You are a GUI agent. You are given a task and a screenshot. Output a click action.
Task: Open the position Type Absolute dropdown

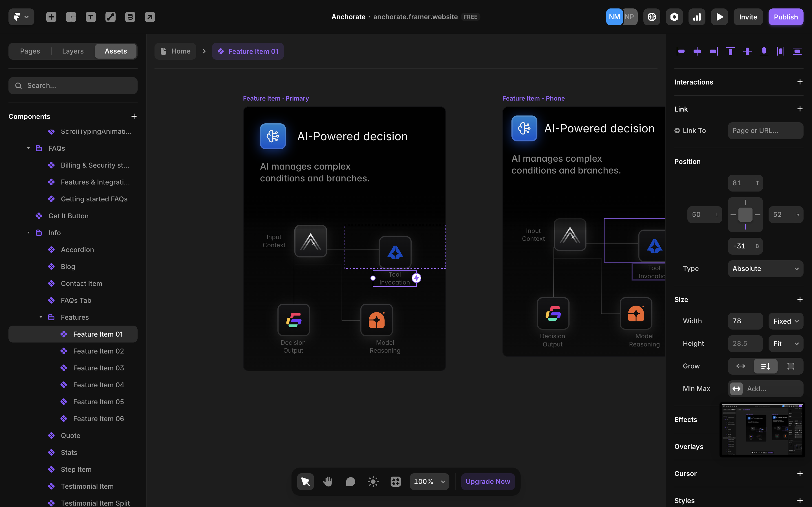(765, 269)
